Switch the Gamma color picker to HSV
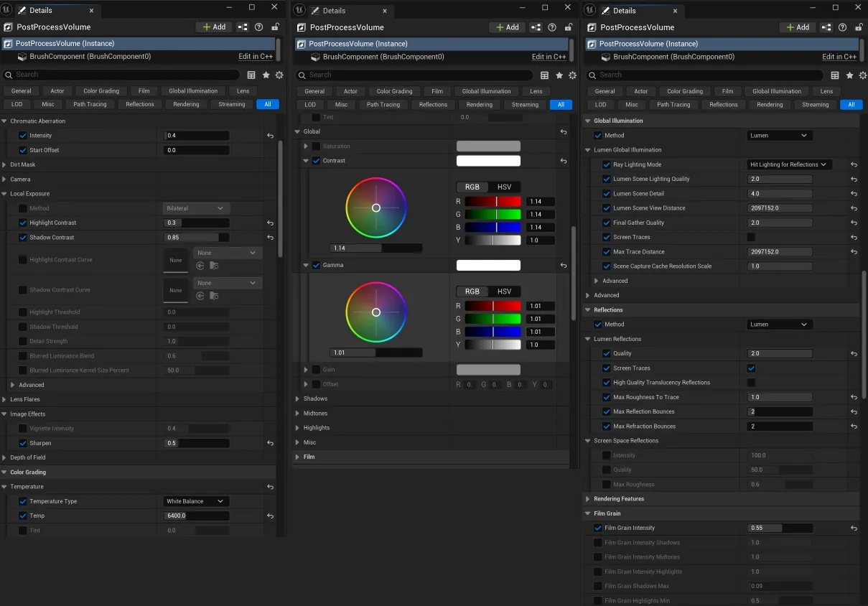The image size is (868, 606). click(505, 292)
